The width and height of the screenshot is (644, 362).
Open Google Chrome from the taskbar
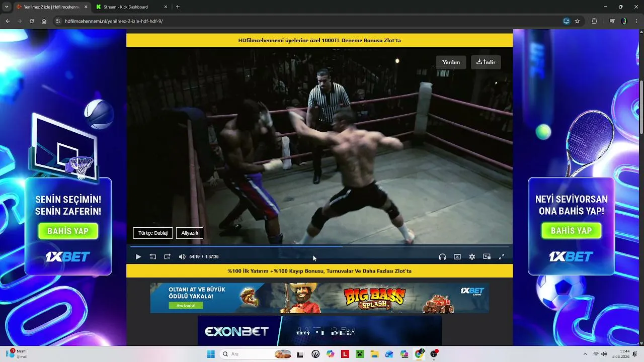coord(419,354)
